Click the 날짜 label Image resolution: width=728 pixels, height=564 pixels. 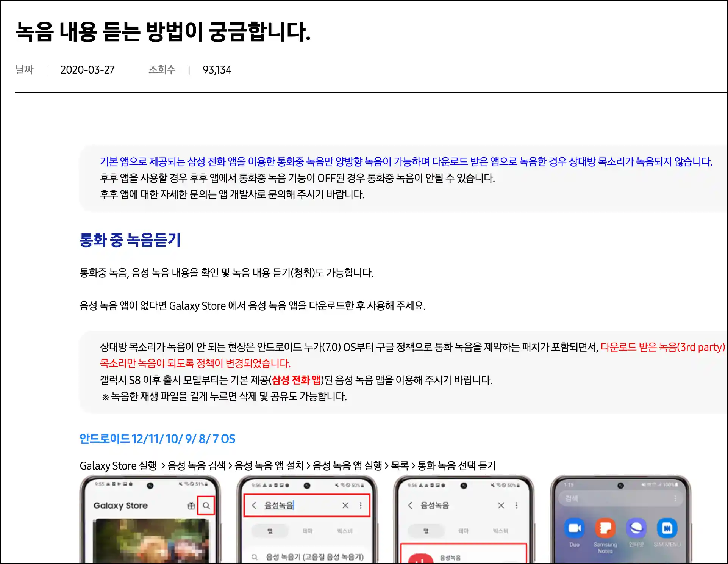click(x=25, y=70)
